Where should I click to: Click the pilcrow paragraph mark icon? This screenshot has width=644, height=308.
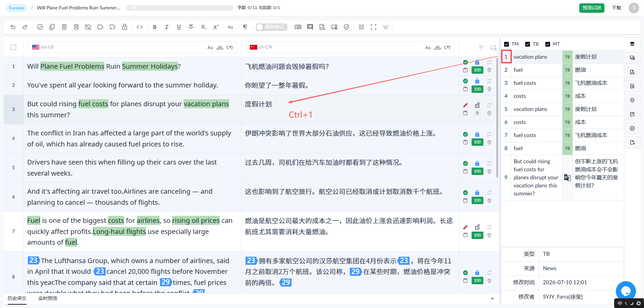pyautogui.click(x=245, y=27)
